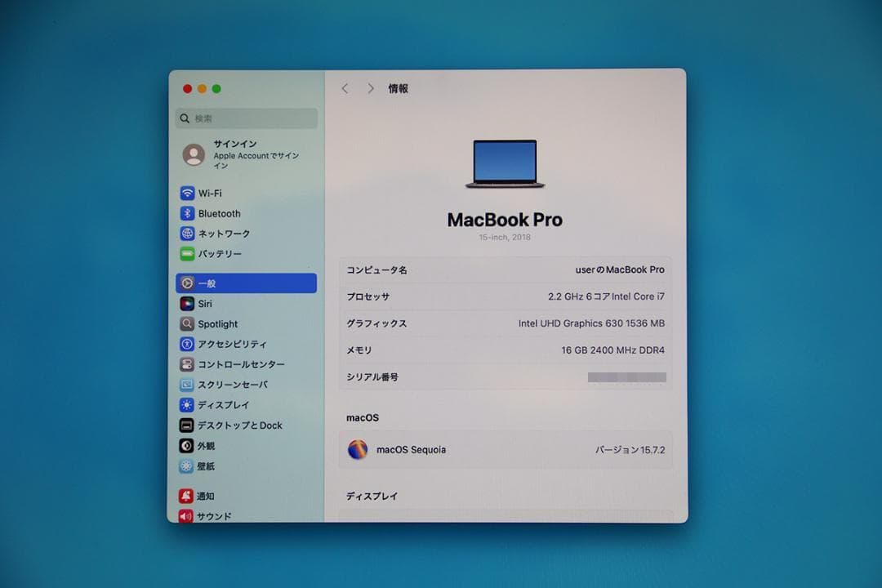
Task: Open the Bluetooth settings
Action: (x=216, y=213)
